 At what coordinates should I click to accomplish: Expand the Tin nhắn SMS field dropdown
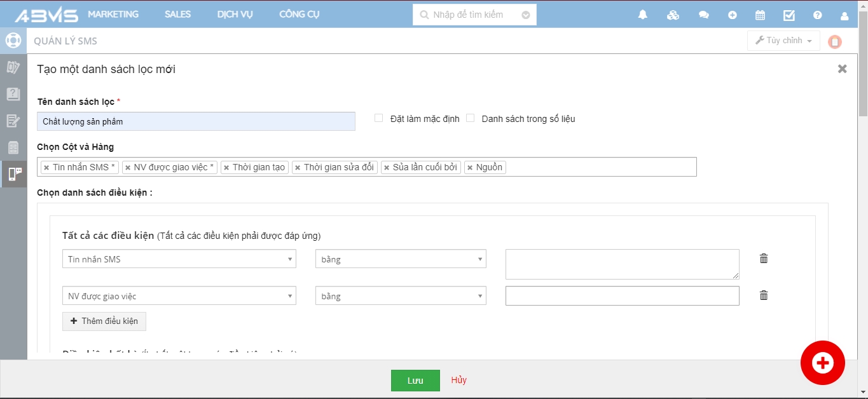(179, 259)
